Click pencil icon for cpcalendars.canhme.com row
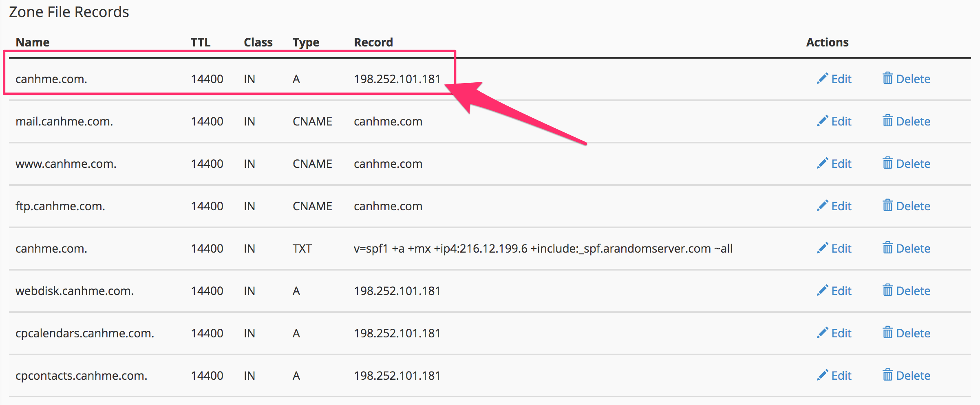 822,333
